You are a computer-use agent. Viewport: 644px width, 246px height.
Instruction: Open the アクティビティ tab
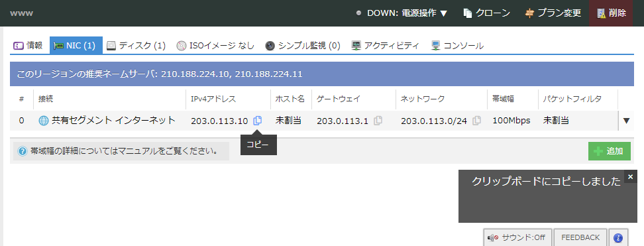coord(385,45)
